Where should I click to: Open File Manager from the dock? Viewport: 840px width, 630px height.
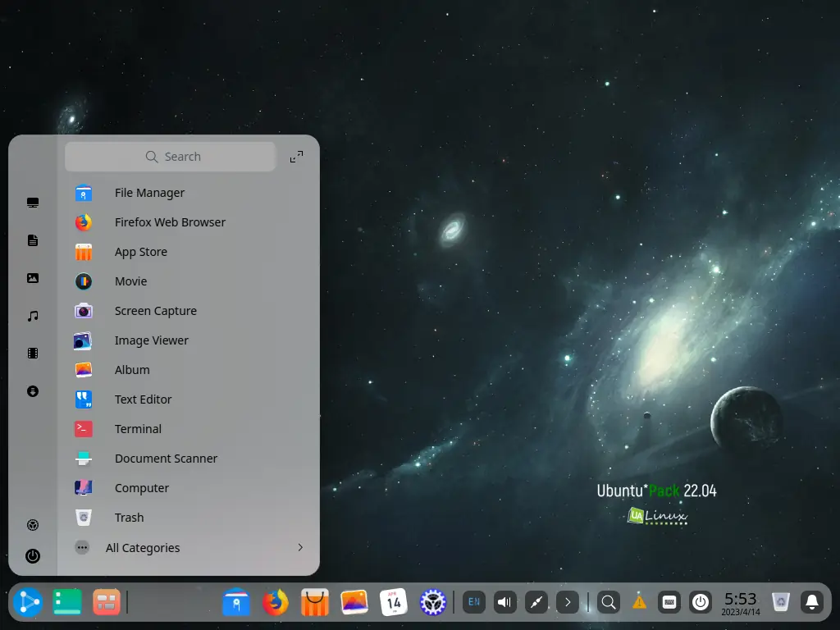236,602
